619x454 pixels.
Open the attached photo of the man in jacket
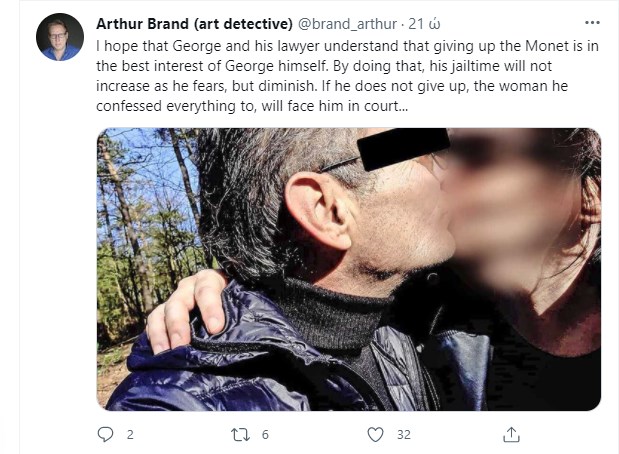click(x=349, y=269)
